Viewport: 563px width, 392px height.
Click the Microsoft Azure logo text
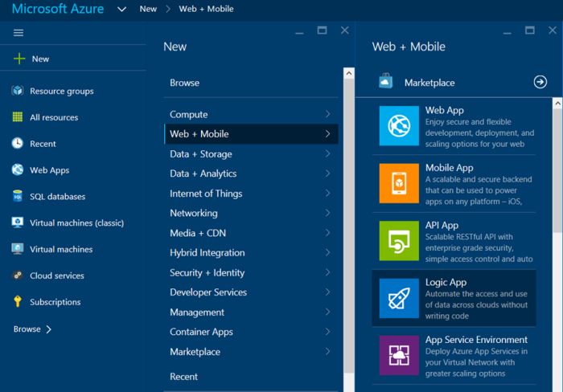[x=58, y=9]
